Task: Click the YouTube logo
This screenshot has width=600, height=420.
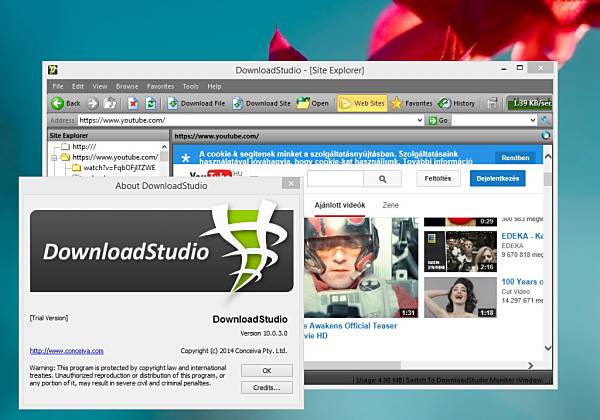Action: pyautogui.click(x=211, y=174)
